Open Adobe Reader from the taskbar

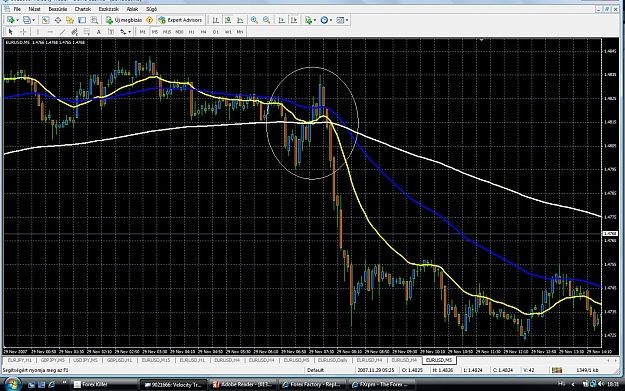242,385
